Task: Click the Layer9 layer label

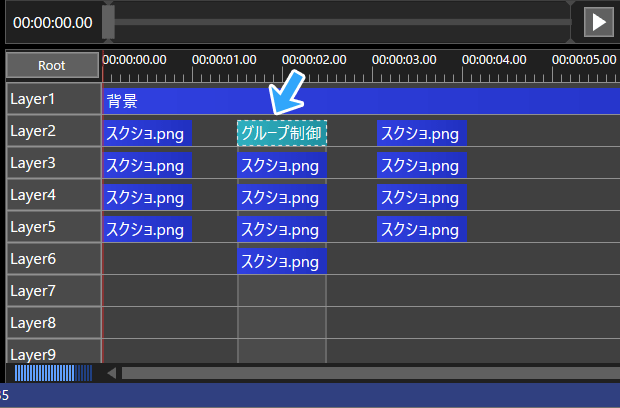Action: [x=52, y=353]
